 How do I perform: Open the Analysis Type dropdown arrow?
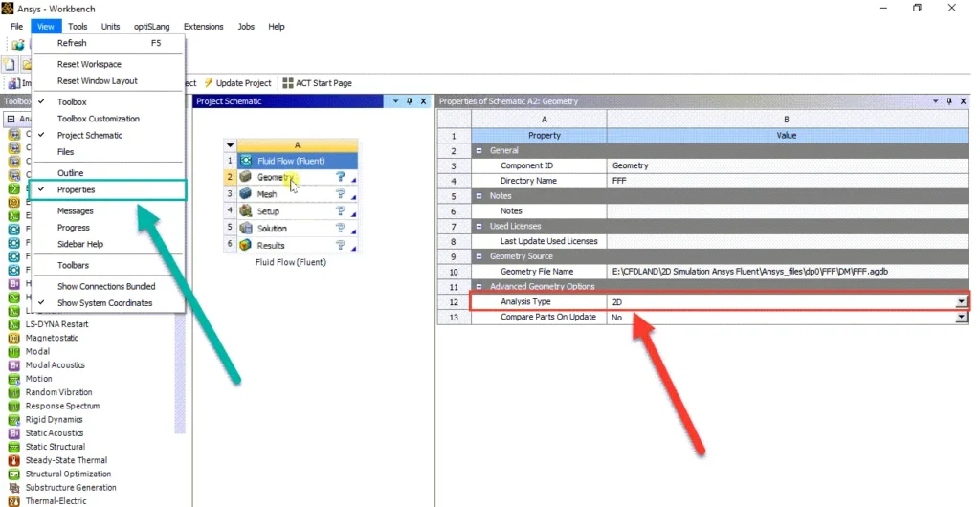click(961, 302)
